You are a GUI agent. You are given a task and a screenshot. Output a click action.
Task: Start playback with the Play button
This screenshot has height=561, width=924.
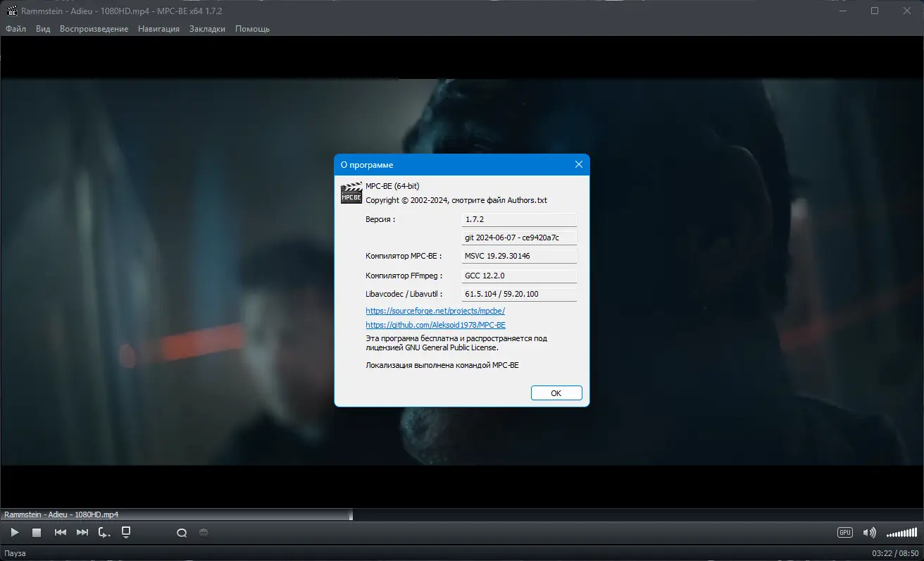(x=15, y=533)
